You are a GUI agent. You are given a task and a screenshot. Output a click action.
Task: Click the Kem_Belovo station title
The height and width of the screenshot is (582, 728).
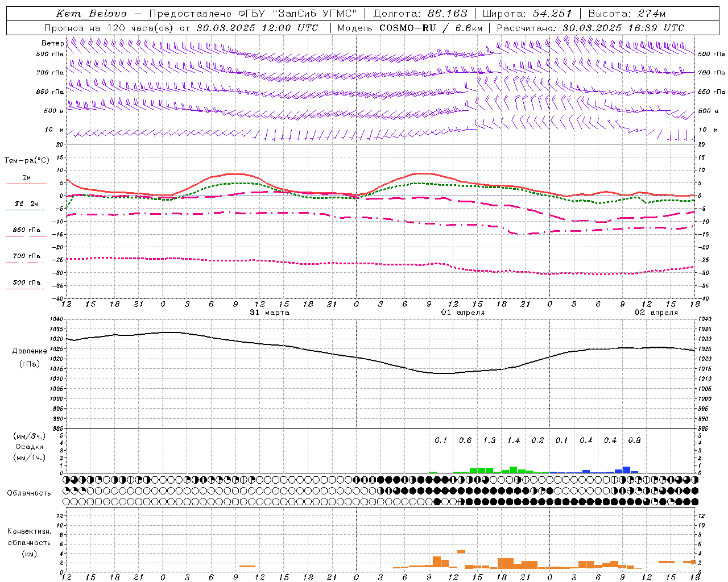coord(91,14)
